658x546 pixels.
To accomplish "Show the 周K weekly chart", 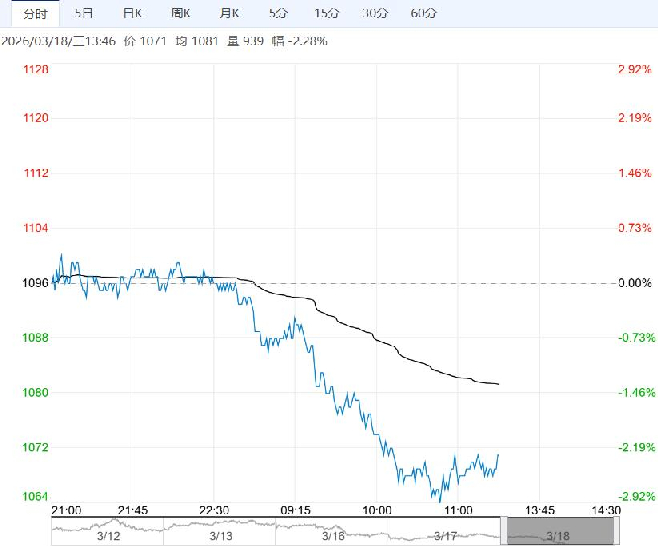I will [181, 13].
